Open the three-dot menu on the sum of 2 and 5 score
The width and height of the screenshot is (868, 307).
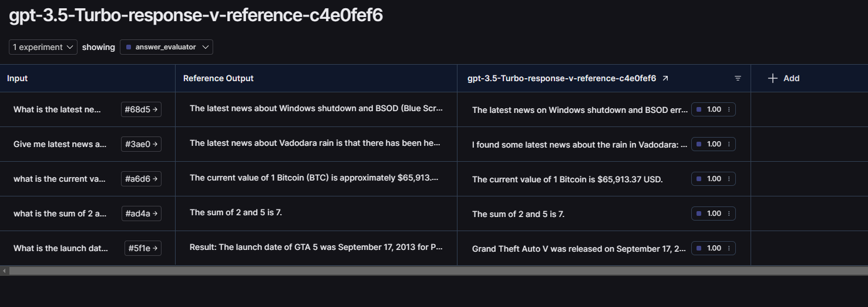coord(729,213)
